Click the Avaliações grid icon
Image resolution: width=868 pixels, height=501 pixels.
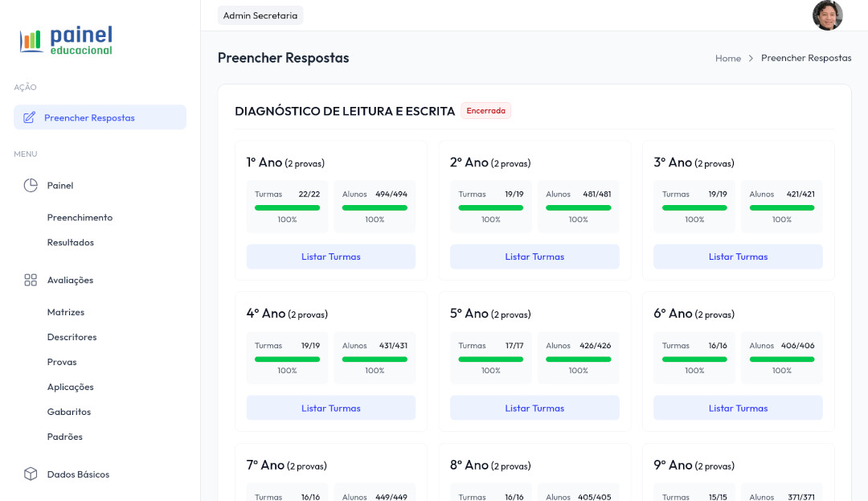point(31,280)
